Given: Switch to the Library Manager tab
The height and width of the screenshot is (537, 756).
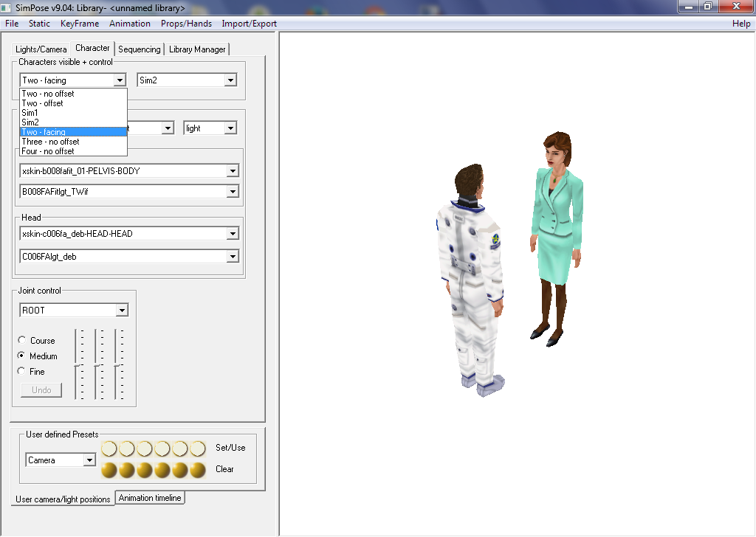Looking at the screenshot, I should [x=197, y=49].
